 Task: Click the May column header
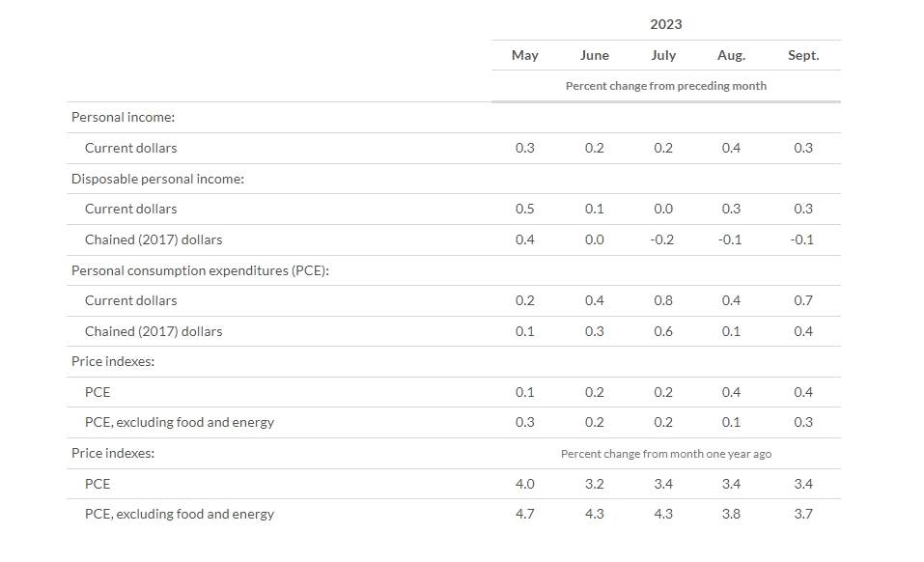[x=524, y=55]
